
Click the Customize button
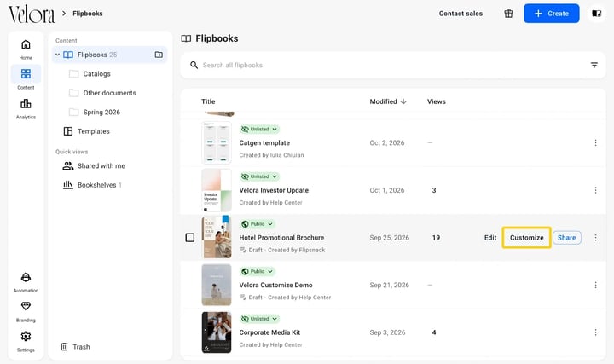click(x=527, y=238)
